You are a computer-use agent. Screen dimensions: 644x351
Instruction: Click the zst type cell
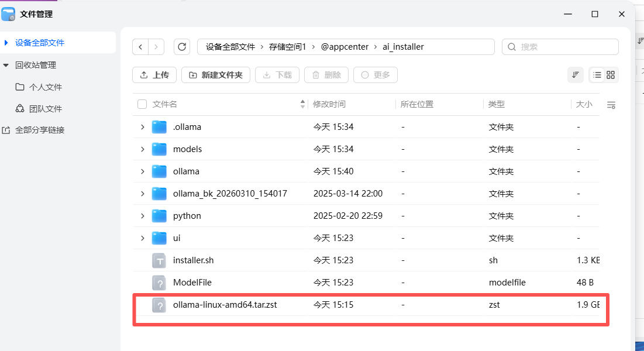coord(494,305)
